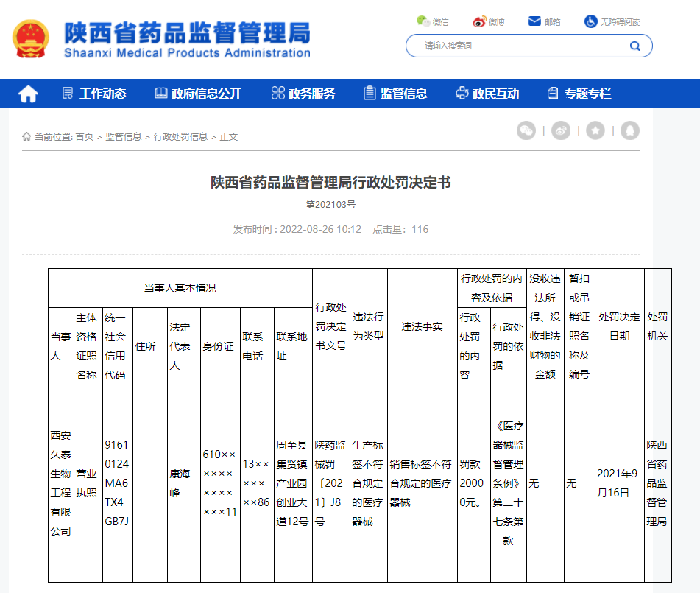Open the 专题专栏 menu
700x593 pixels.
pyautogui.click(x=579, y=94)
